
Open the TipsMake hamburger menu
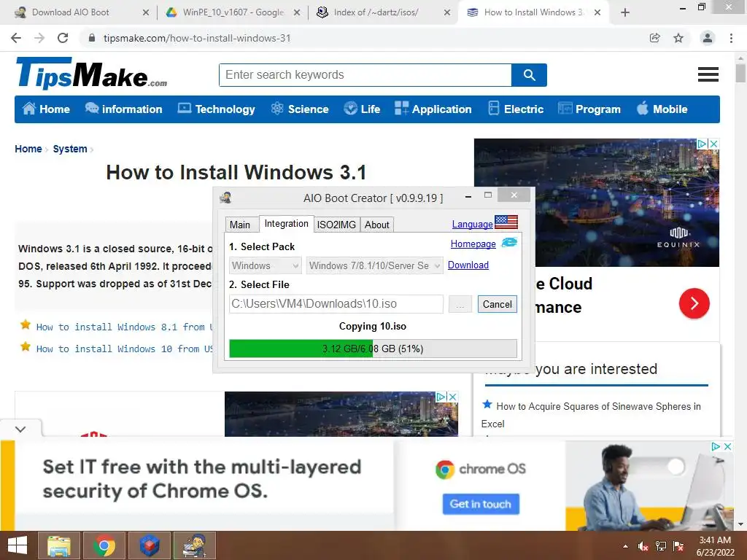tap(708, 74)
